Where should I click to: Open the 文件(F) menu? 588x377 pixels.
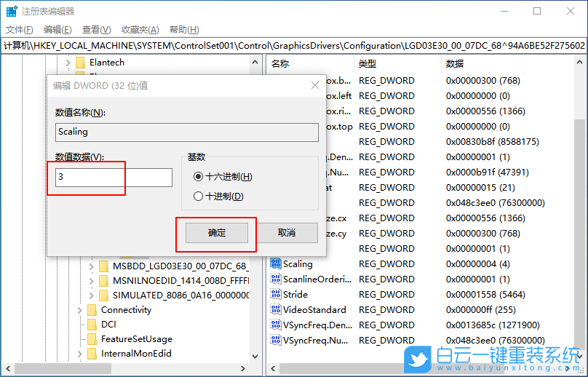(x=20, y=30)
